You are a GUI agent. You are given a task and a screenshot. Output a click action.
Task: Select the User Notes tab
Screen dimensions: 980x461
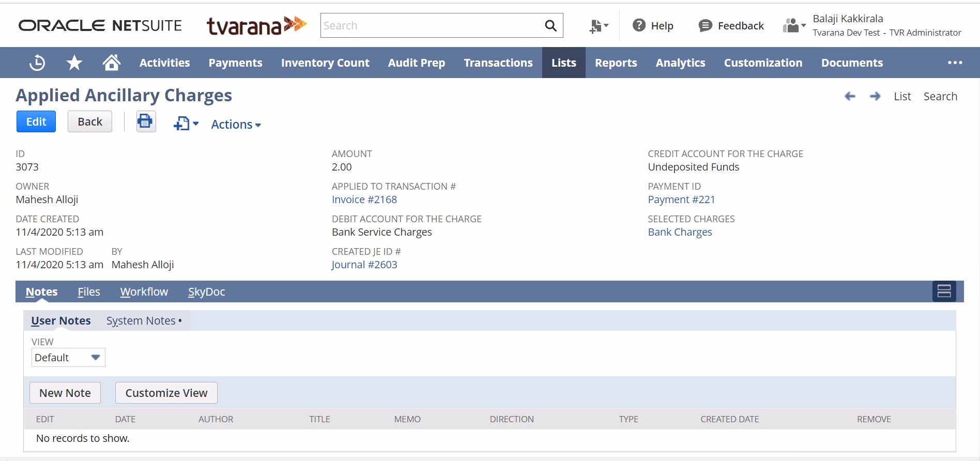pyautogui.click(x=61, y=320)
